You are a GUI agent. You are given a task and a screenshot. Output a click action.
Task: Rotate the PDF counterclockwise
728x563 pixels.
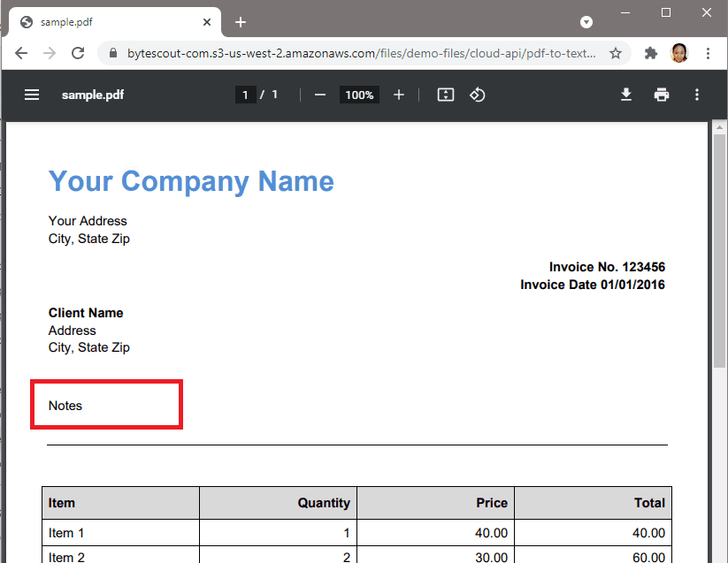478,95
